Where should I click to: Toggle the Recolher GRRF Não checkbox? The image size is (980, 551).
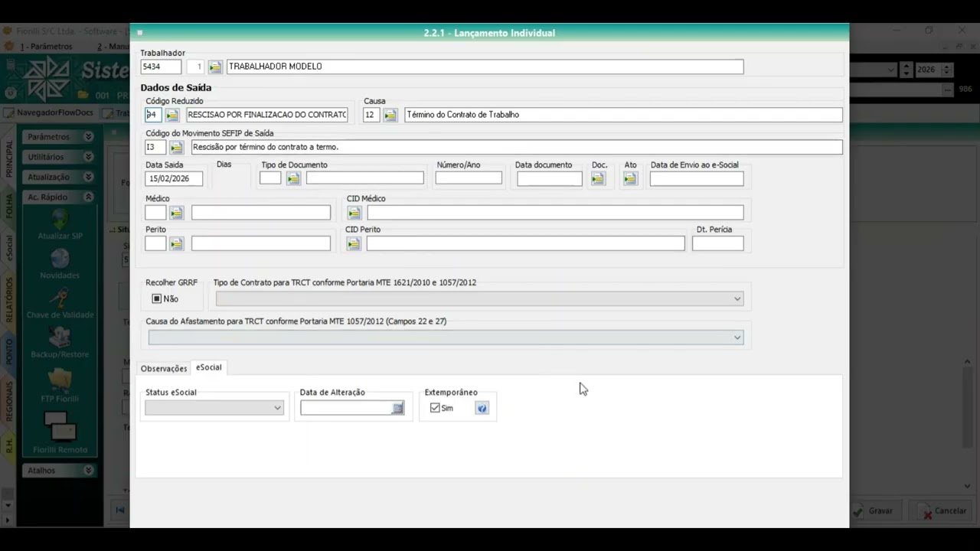pos(157,299)
